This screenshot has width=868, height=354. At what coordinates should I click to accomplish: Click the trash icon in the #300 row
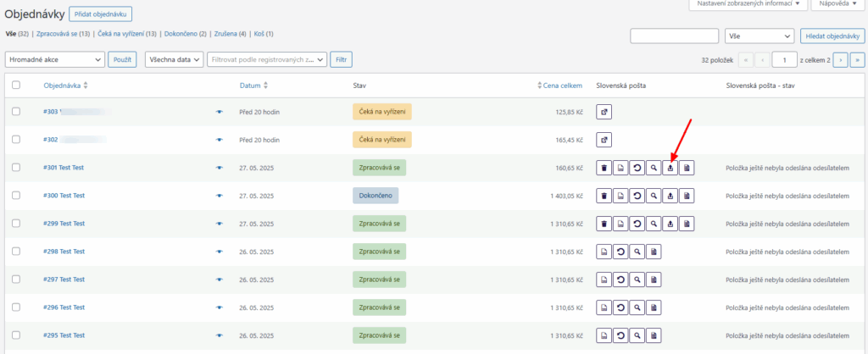604,196
